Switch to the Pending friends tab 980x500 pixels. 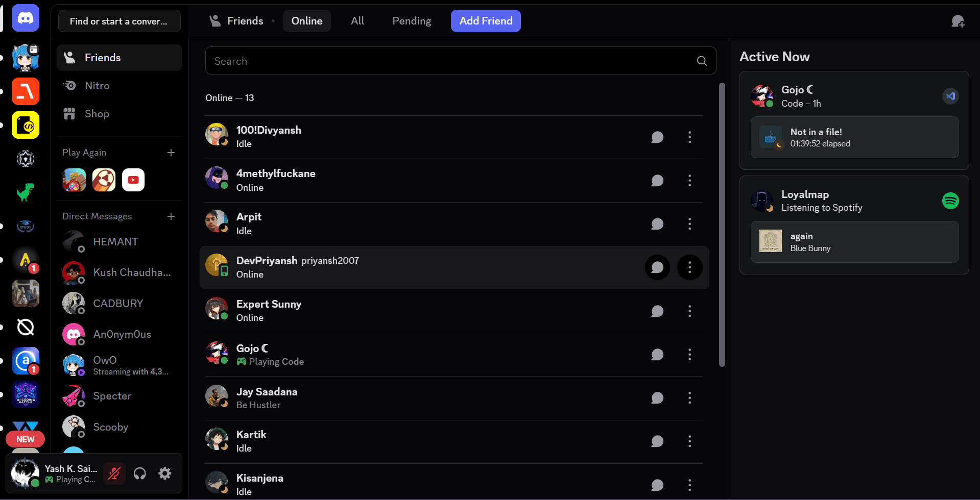(411, 21)
